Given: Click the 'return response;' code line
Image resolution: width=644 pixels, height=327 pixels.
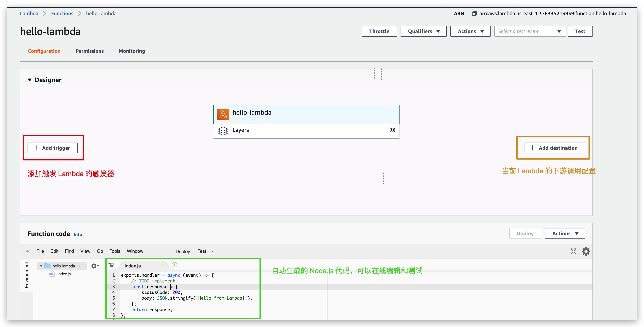Looking at the screenshot, I should (152, 309).
